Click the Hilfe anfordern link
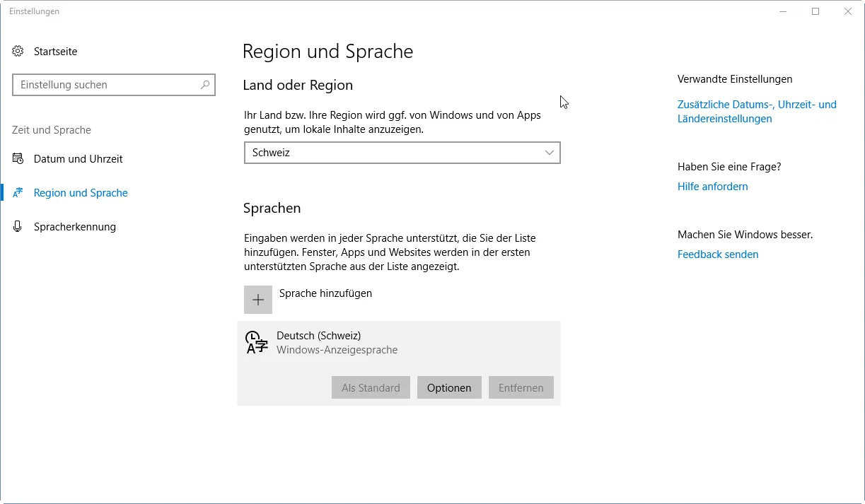 pos(712,187)
